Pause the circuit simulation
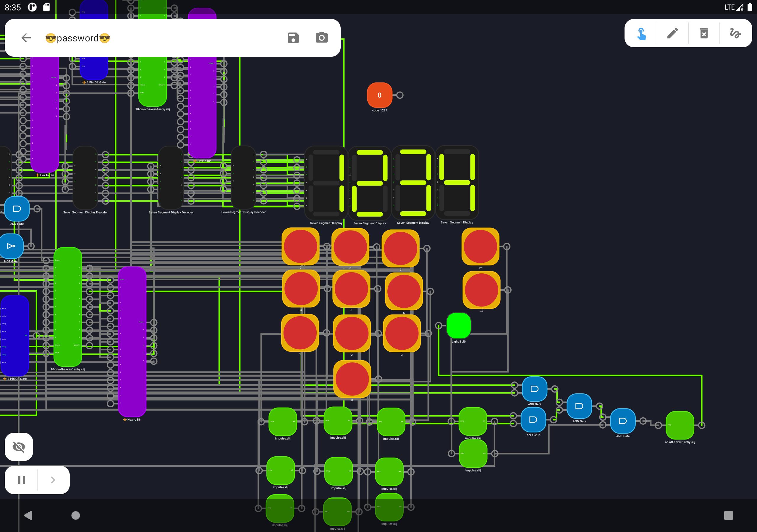 [21, 480]
